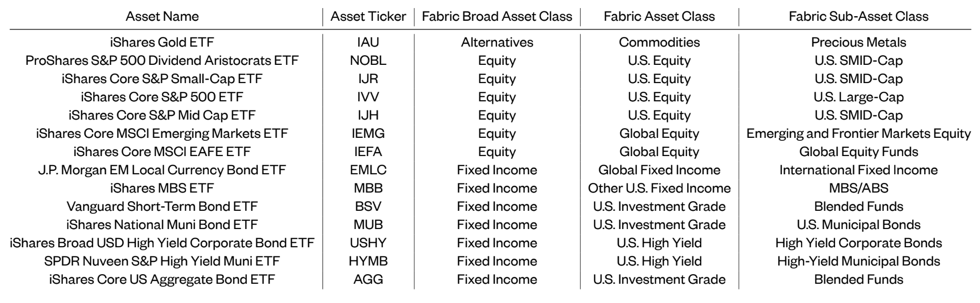Select the U.S. Large-Cap sub-asset cell

[858, 97]
